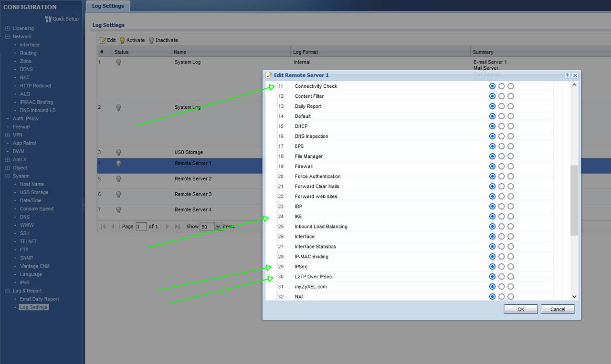Open Interface under Network menu
Image resolution: width=611 pixels, height=364 pixels.
pyautogui.click(x=30, y=45)
